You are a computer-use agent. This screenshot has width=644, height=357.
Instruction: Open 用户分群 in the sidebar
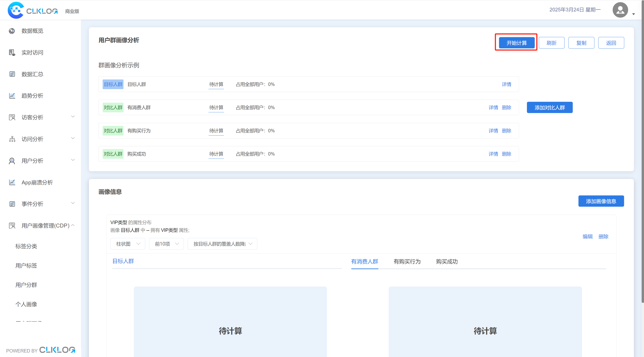pyautogui.click(x=26, y=285)
